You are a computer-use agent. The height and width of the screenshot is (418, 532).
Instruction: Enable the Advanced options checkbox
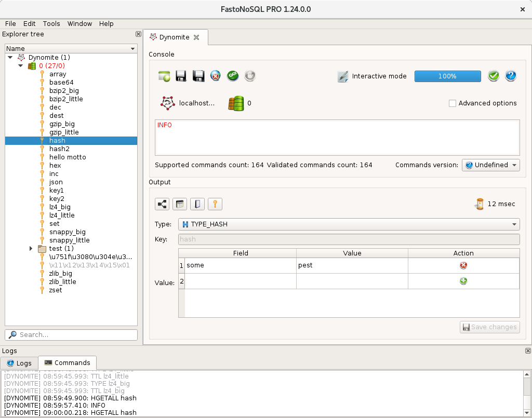(453, 103)
